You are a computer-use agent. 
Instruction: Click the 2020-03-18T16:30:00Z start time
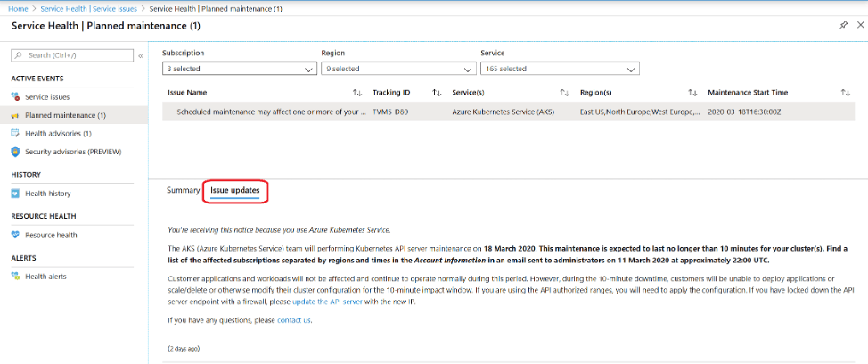(x=743, y=112)
